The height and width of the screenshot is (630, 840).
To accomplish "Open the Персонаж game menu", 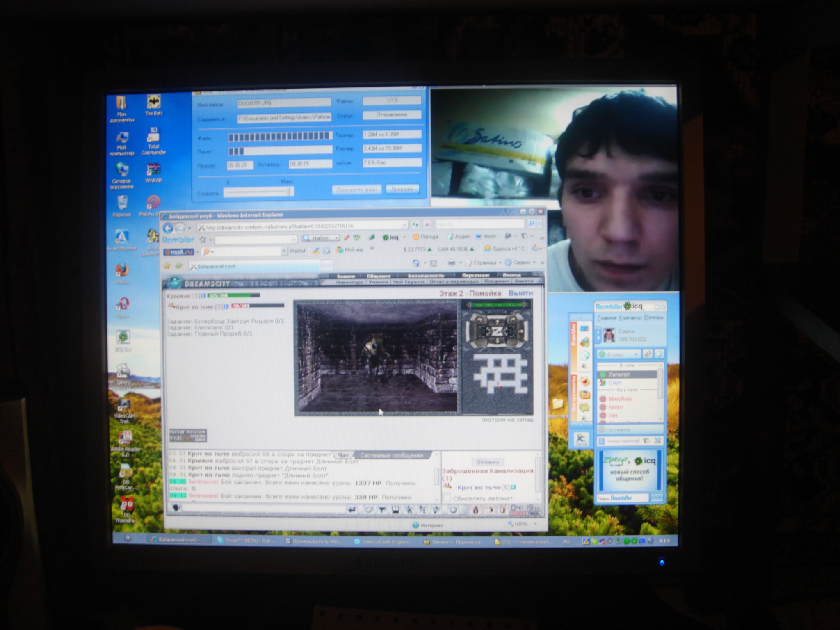I will (x=476, y=275).
